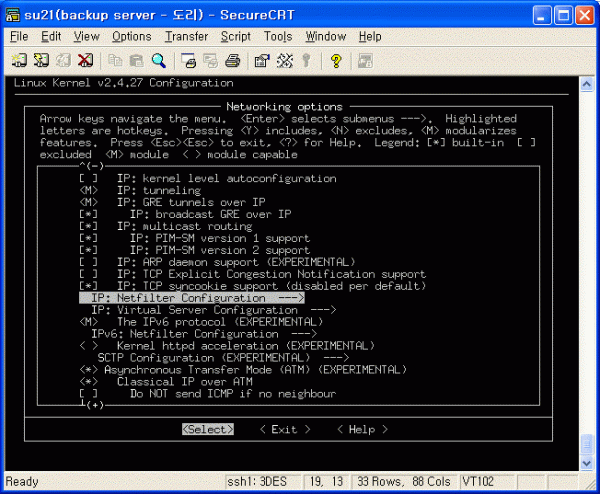
Task: Open the Script menu
Action: [236, 36]
